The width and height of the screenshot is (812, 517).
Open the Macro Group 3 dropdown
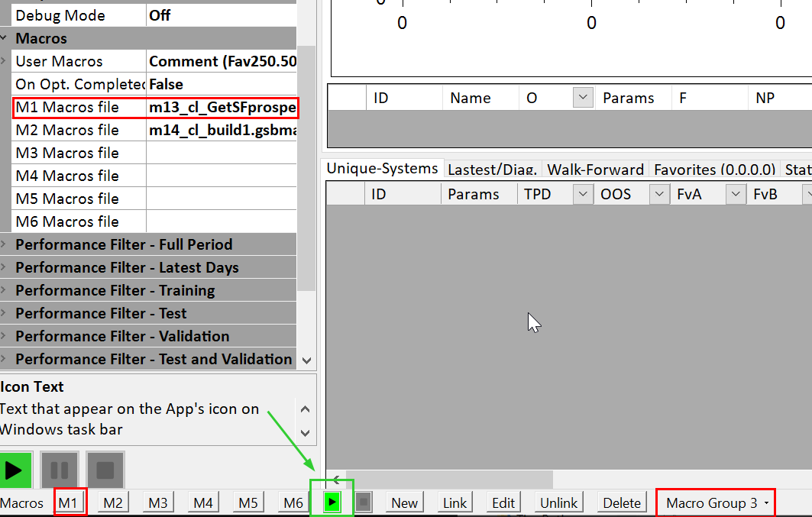tap(717, 502)
